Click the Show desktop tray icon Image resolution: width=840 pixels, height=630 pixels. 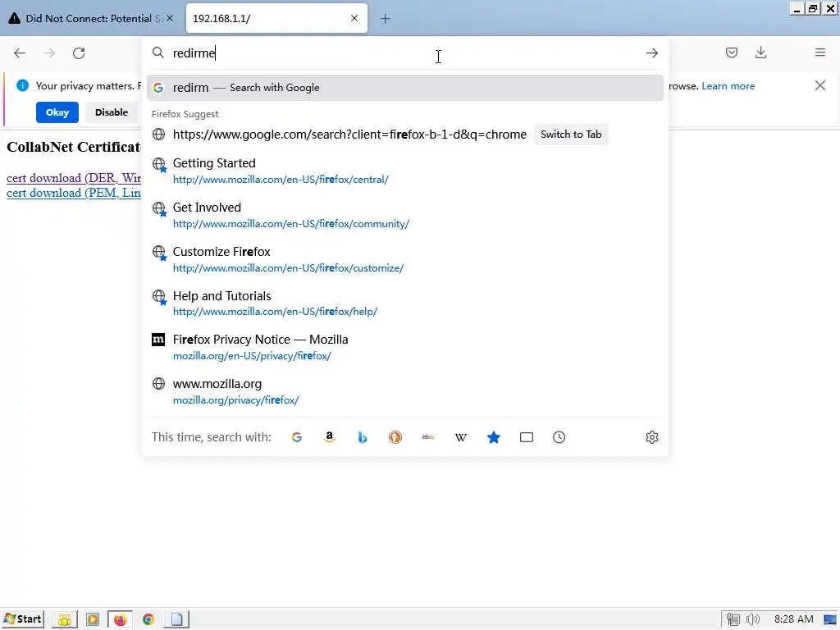(x=830, y=620)
